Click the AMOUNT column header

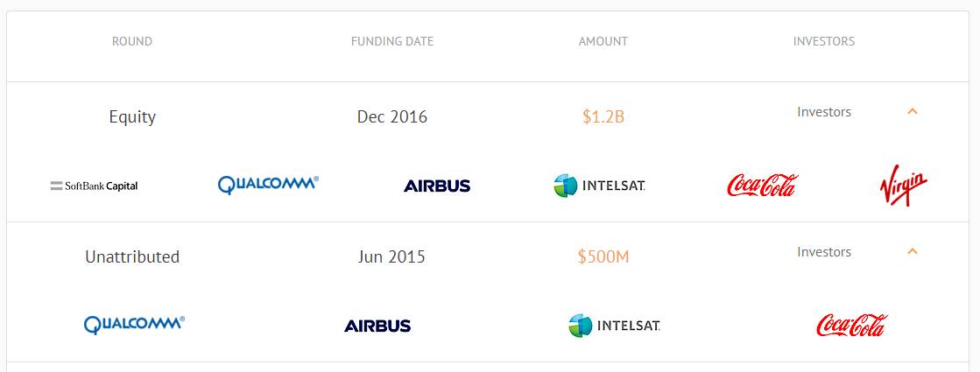click(x=603, y=42)
